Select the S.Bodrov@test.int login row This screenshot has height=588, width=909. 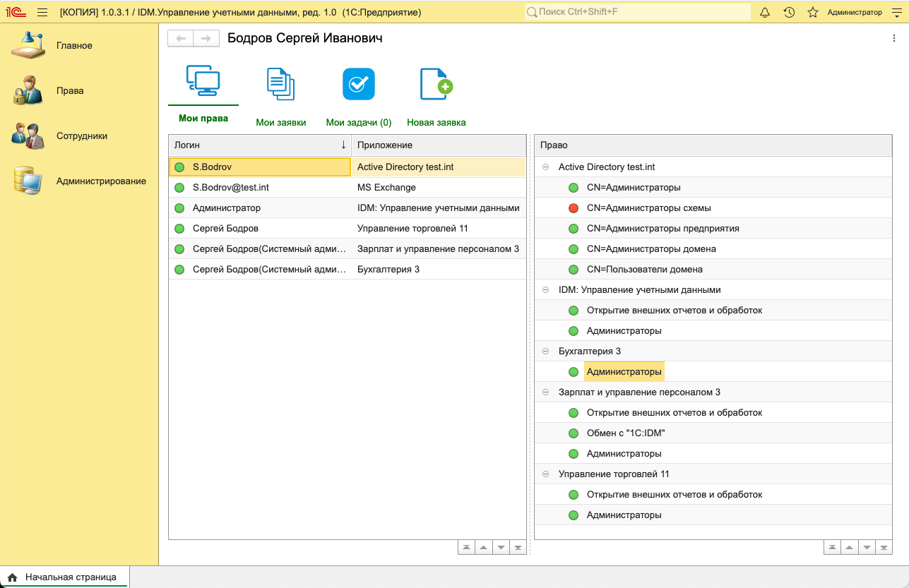[230, 188]
